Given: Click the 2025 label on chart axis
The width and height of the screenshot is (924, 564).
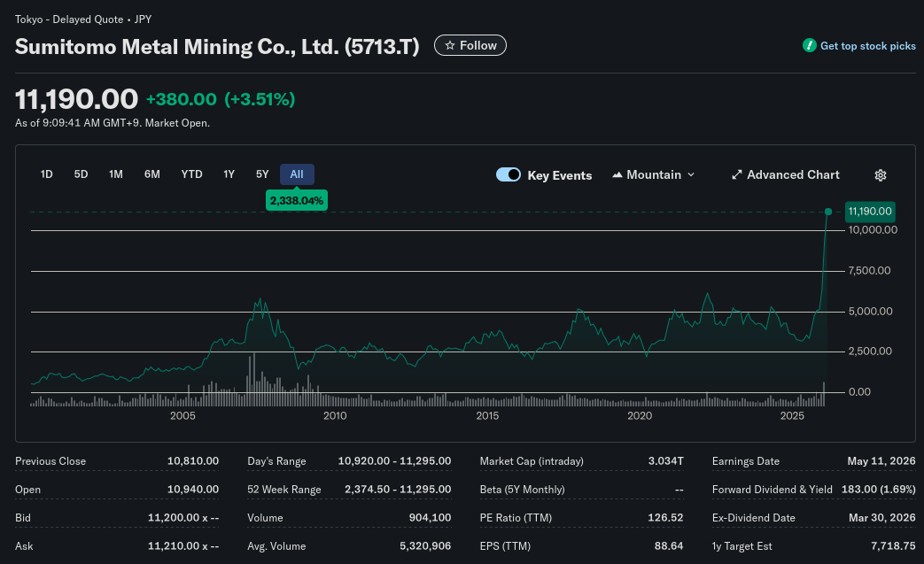Looking at the screenshot, I should [x=792, y=416].
